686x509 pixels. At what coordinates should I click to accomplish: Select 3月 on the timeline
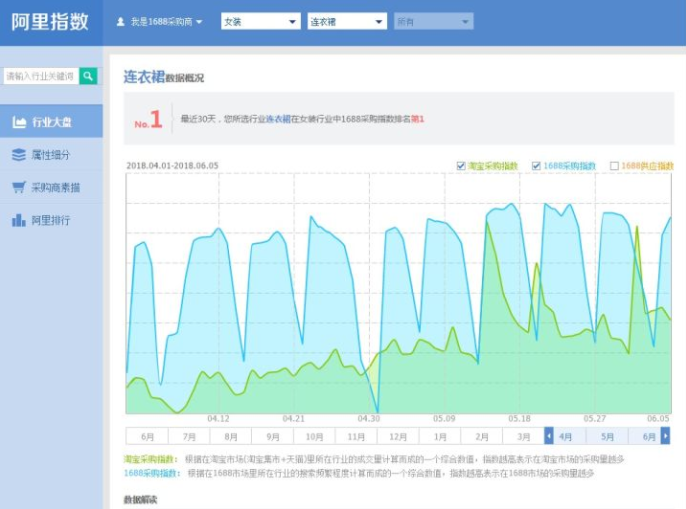point(524,436)
